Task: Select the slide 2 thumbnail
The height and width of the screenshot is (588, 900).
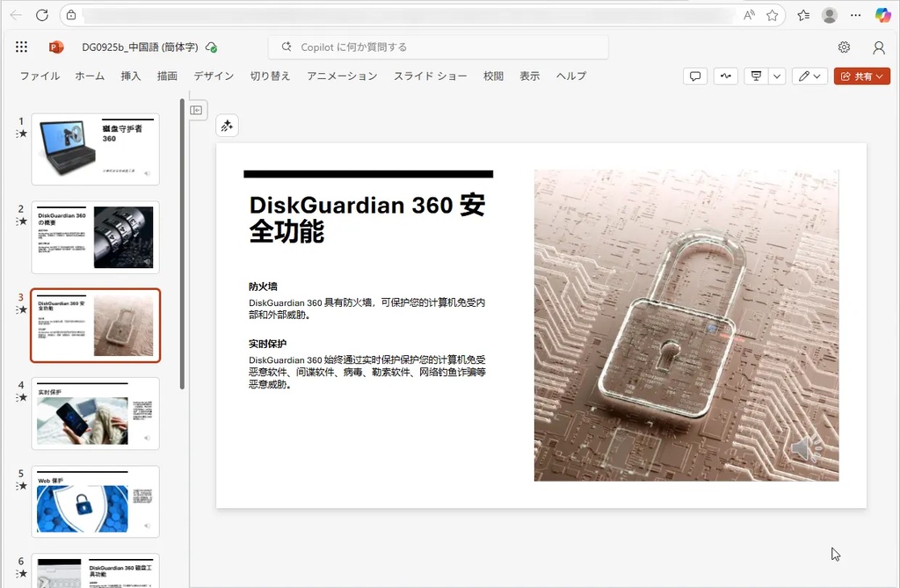Action: pyautogui.click(x=95, y=237)
